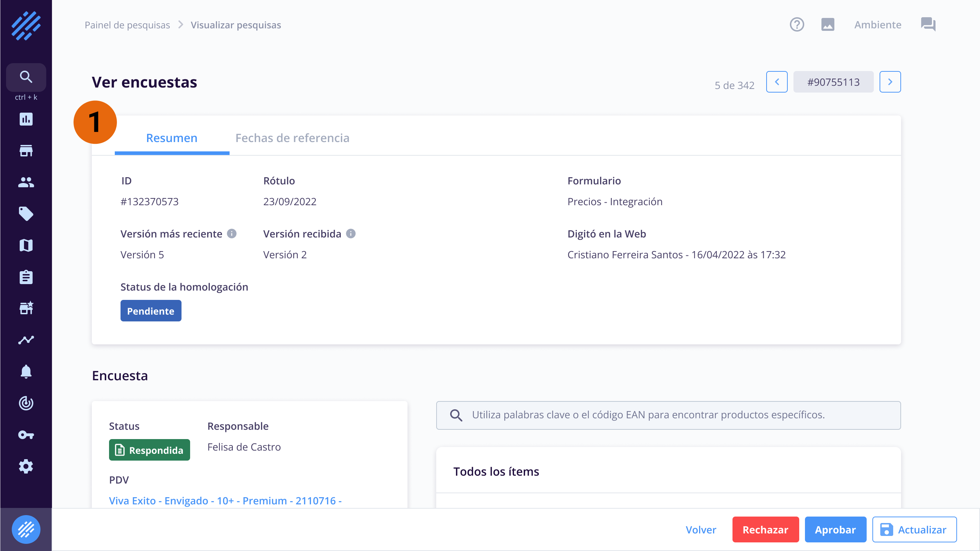
Task: Open the bar chart dashboard icon
Action: [x=26, y=119]
